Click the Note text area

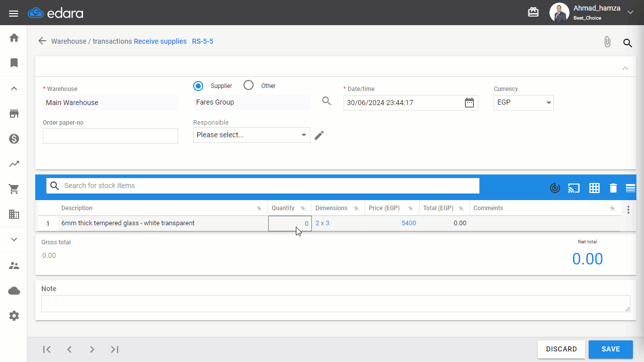(x=336, y=304)
